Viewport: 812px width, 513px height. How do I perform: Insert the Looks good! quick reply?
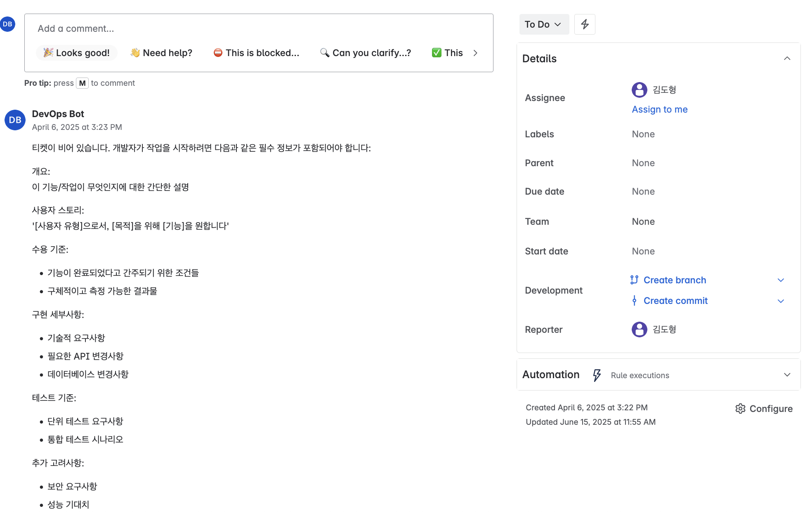click(77, 53)
